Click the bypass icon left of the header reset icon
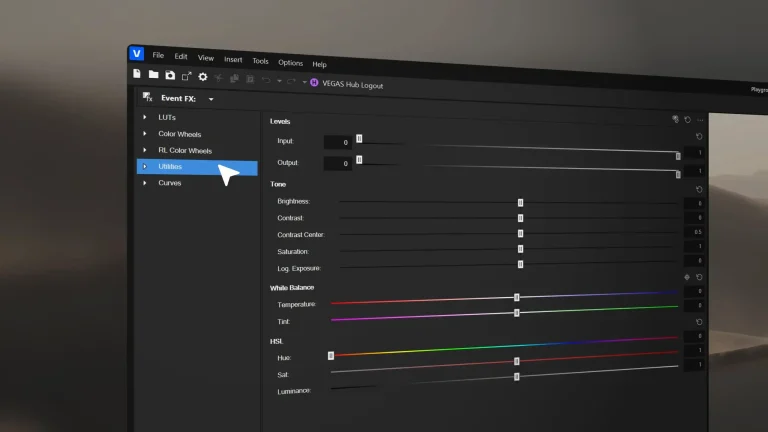Screen dimensions: 768x432 click(x=675, y=119)
